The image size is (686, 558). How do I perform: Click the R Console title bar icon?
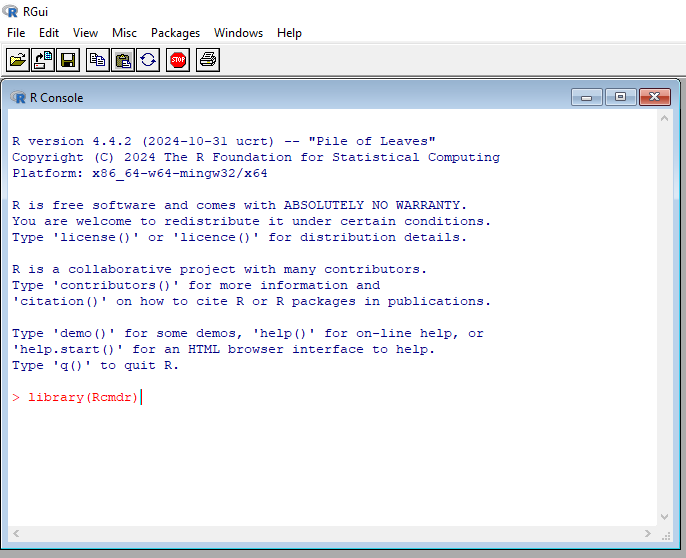(18, 97)
